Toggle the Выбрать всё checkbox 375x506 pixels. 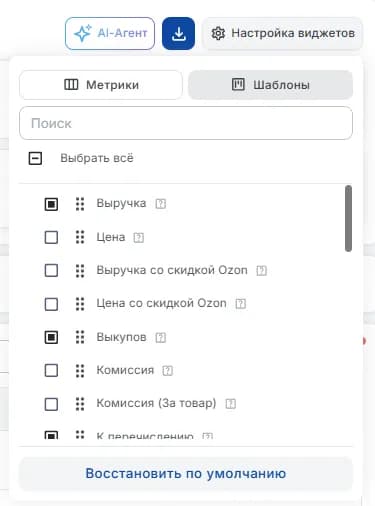tap(35, 158)
